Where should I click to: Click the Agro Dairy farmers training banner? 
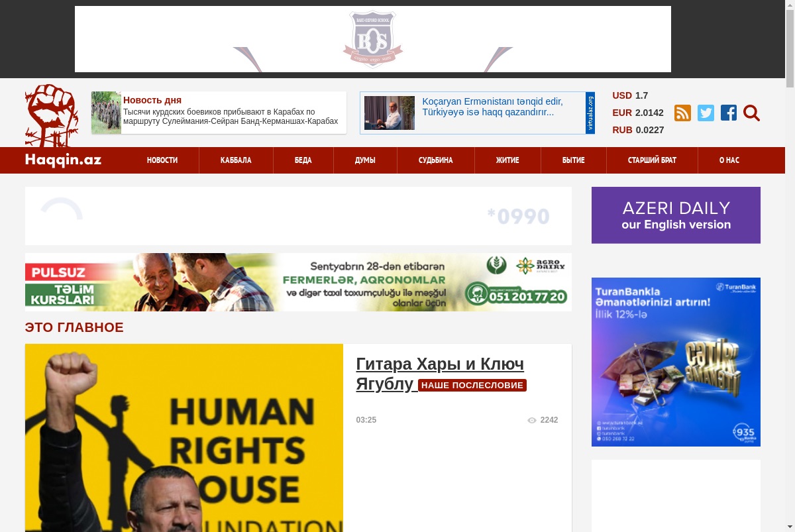pyautogui.click(x=298, y=282)
